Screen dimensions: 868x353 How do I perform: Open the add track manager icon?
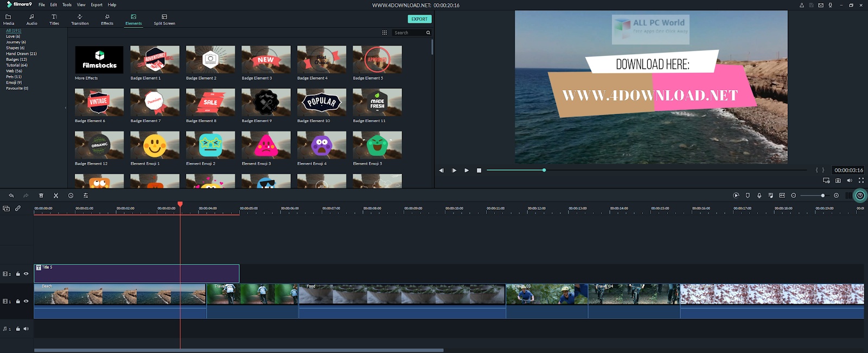[7, 209]
